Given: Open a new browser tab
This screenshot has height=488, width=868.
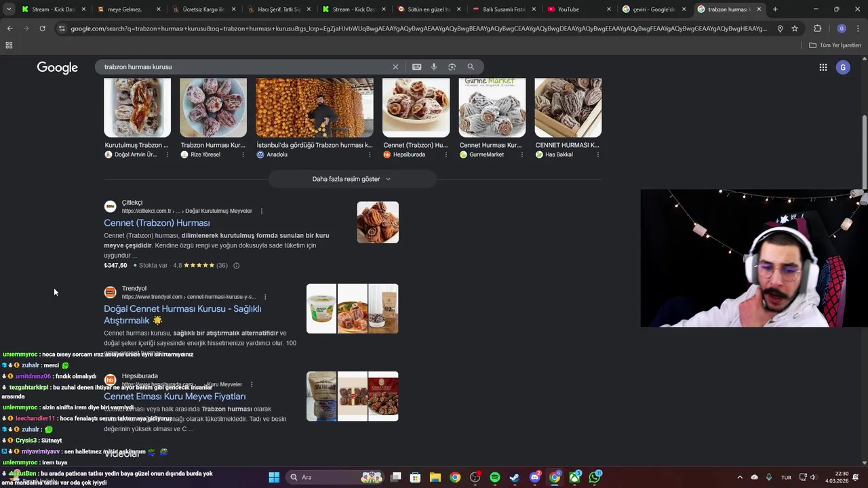Looking at the screenshot, I should pyautogui.click(x=775, y=9).
